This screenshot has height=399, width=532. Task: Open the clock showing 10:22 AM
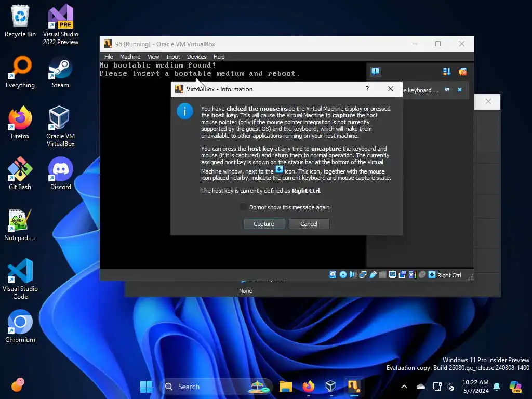[475, 387]
